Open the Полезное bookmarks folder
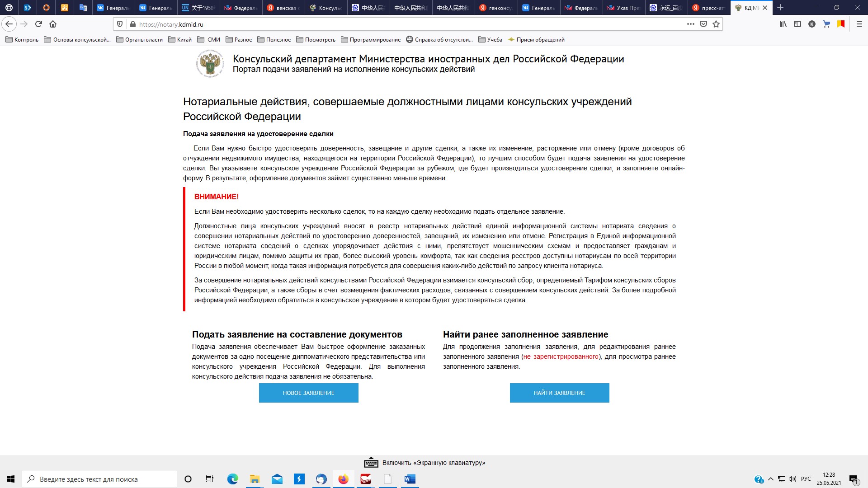Image resolution: width=868 pixels, height=488 pixels. [274, 40]
